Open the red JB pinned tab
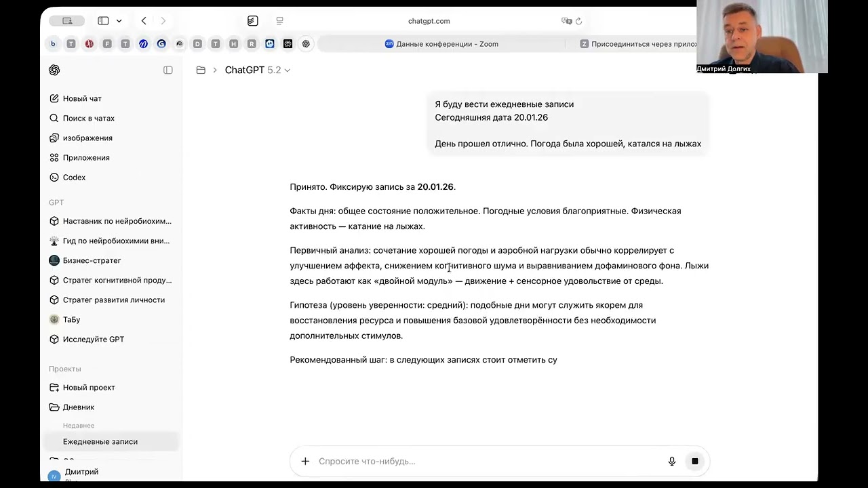 coord(89,44)
